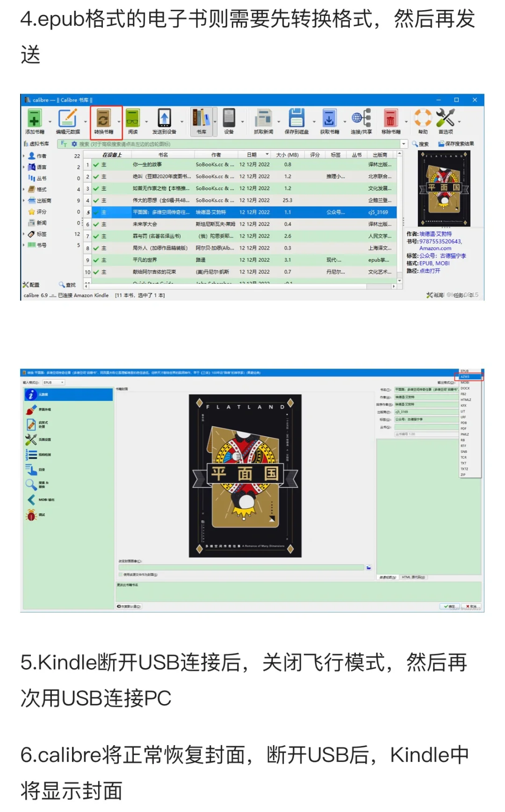
Task: Switch to 普通视图 tab
Action: point(388,577)
